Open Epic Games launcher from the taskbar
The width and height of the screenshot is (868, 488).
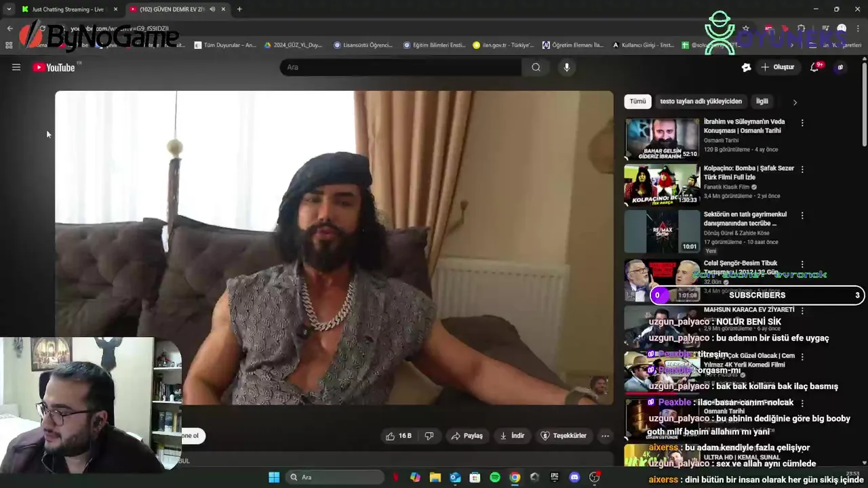click(x=555, y=477)
